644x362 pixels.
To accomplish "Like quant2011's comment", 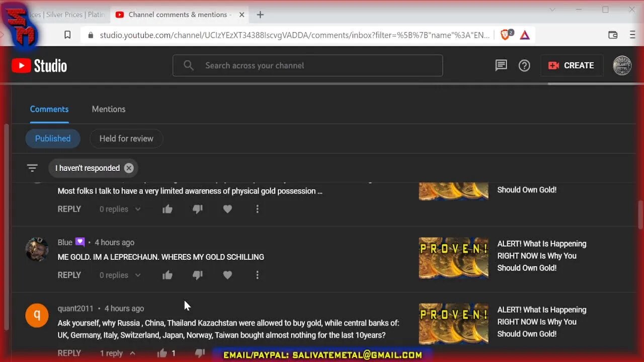I will point(162,353).
